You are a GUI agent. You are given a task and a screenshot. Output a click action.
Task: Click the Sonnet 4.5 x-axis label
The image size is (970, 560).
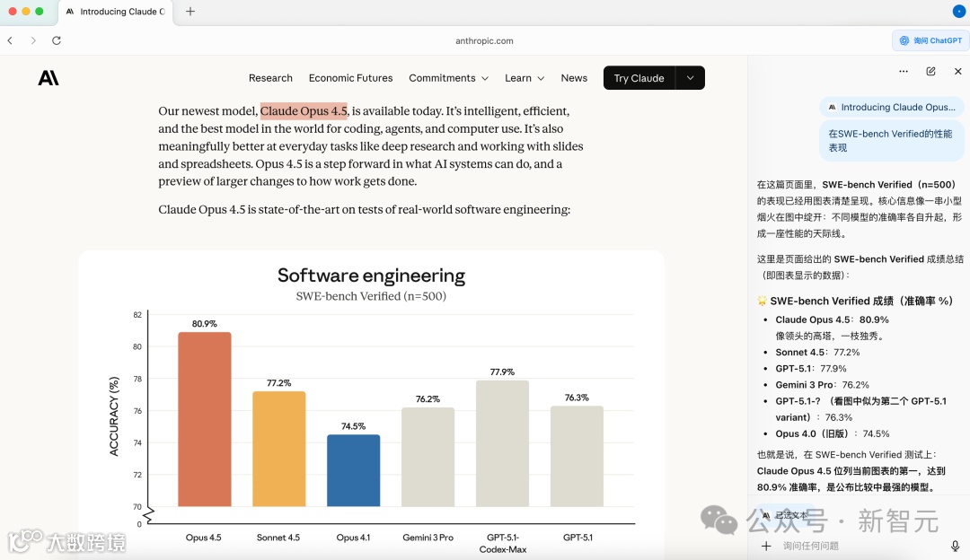click(278, 538)
